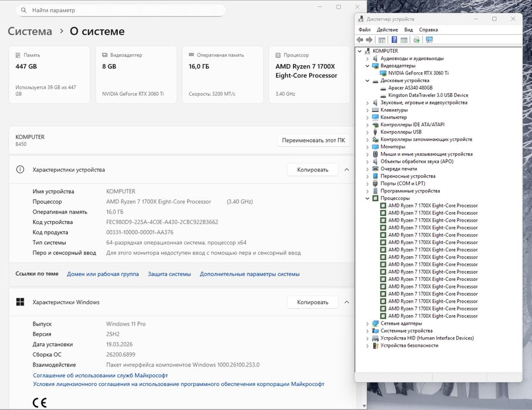The image size is (532, 410).
Task: Open the Защита системы link
Action: [x=169, y=274]
